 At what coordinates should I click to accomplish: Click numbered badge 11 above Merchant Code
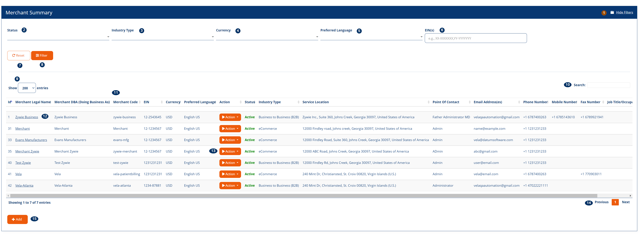(x=116, y=93)
